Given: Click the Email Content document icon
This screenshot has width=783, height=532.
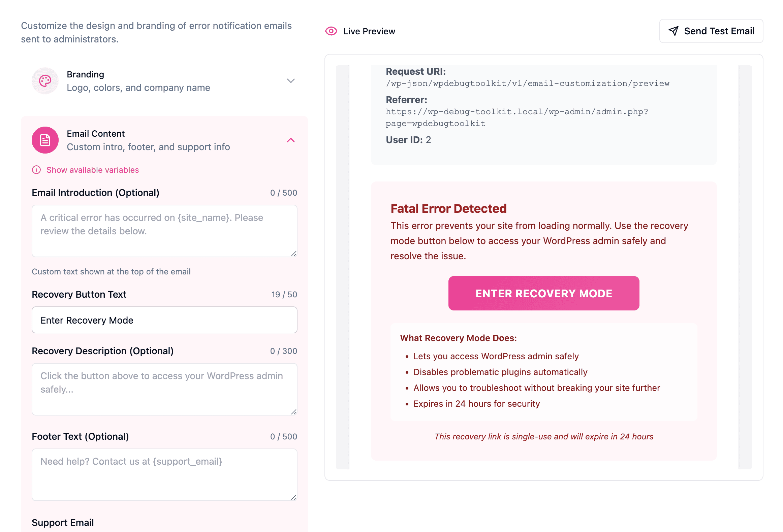Looking at the screenshot, I should click(45, 140).
